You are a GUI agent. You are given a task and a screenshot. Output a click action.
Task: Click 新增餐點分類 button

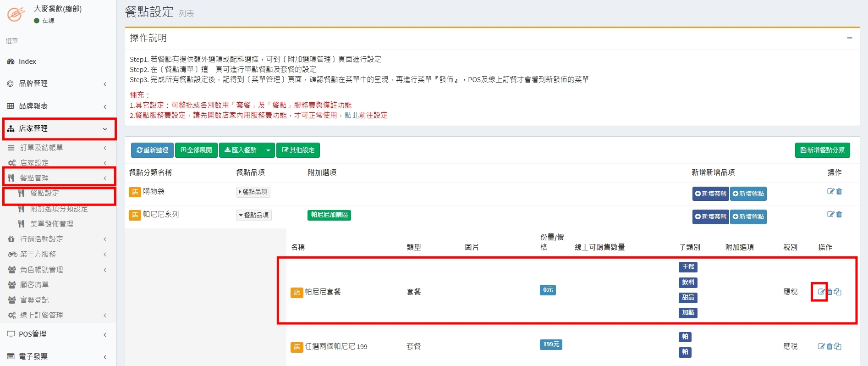822,150
